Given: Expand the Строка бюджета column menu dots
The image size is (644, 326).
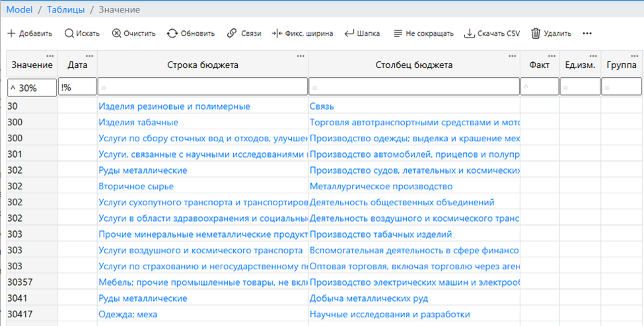Looking at the screenshot, I should tap(301, 55).
